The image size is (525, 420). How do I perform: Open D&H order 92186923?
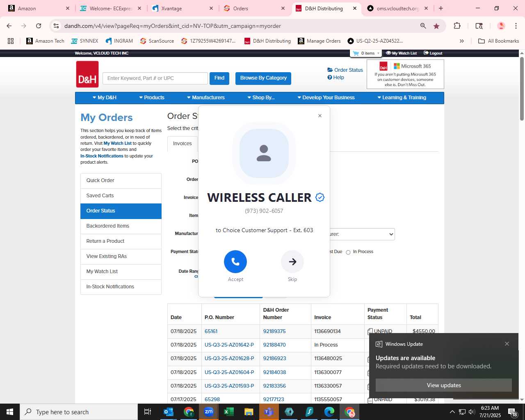[x=274, y=358]
